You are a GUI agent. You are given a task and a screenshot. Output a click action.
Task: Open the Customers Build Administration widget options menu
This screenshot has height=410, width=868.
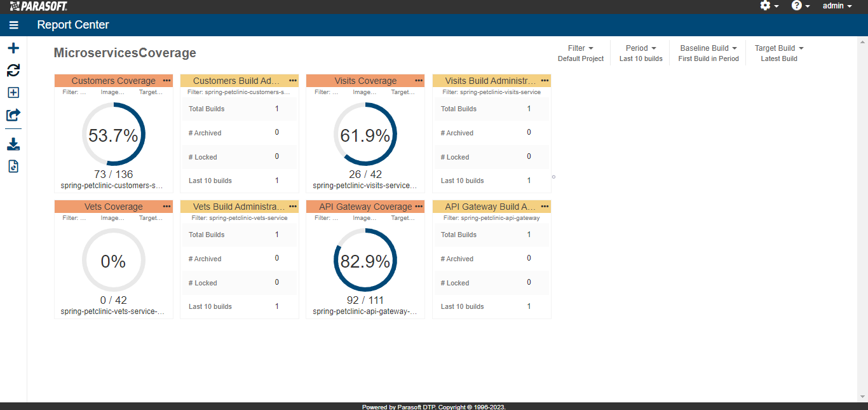click(x=293, y=81)
